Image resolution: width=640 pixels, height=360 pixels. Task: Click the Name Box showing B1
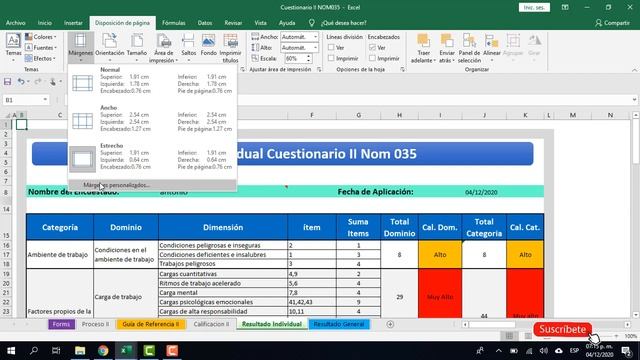click(22, 100)
